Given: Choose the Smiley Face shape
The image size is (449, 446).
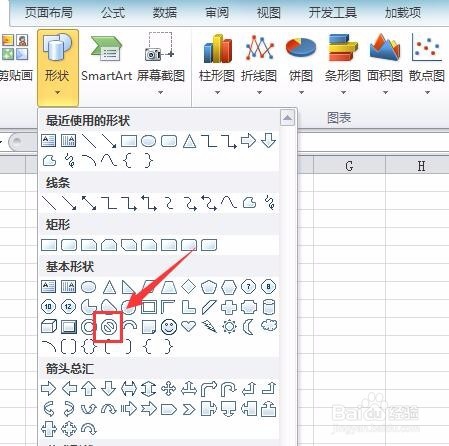Looking at the screenshot, I should [x=169, y=327].
